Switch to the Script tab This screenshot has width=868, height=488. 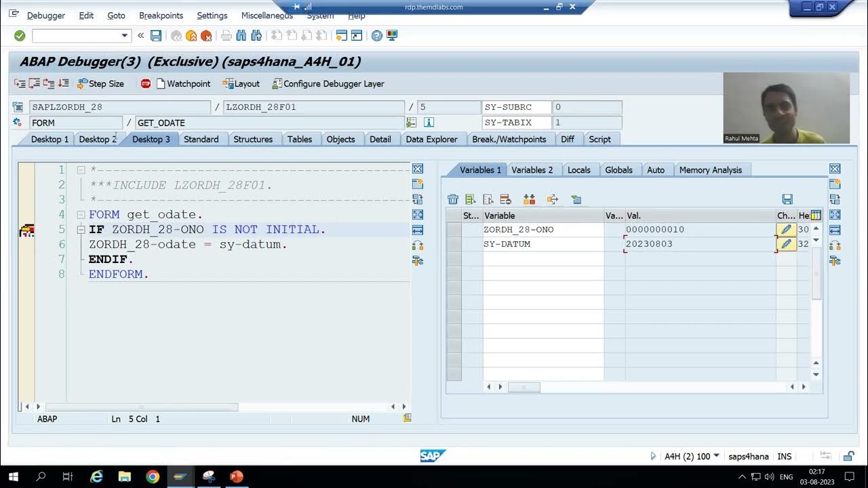tap(599, 139)
